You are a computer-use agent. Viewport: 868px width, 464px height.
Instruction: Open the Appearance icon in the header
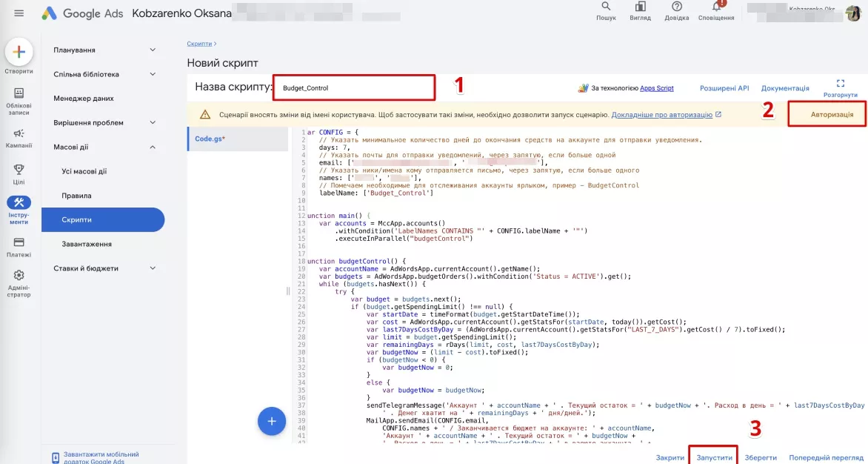641,7
